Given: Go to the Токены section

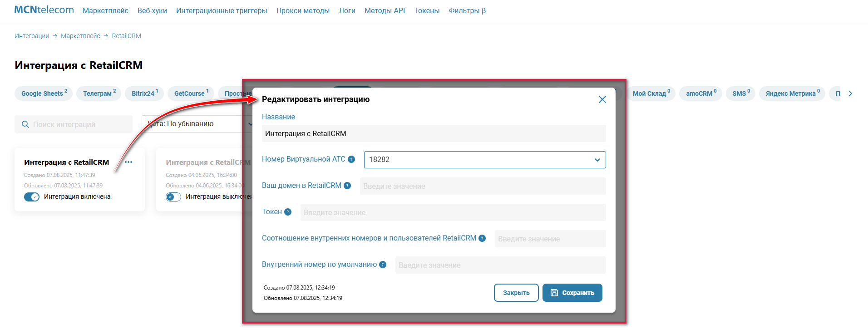Looking at the screenshot, I should (427, 10).
